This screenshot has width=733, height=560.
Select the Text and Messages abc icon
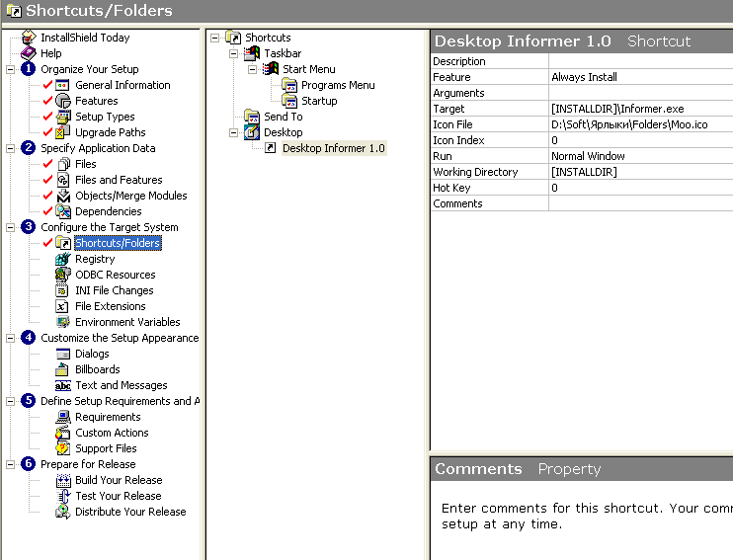62,385
